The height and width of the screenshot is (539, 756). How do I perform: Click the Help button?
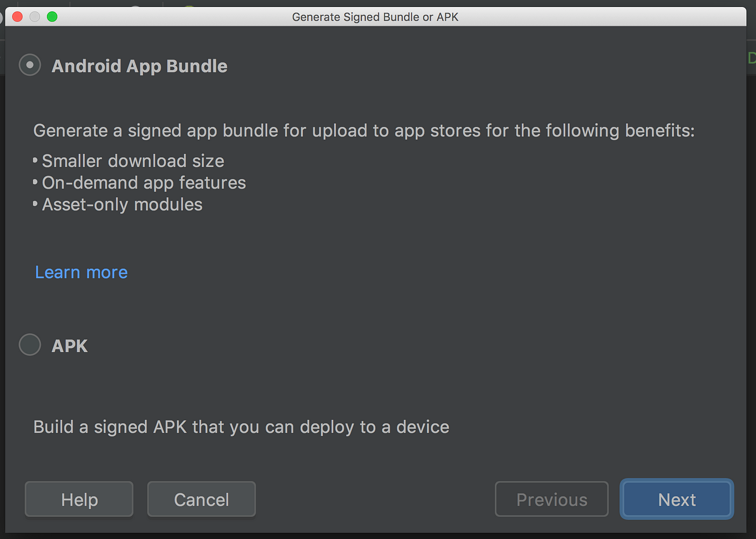point(79,499)
